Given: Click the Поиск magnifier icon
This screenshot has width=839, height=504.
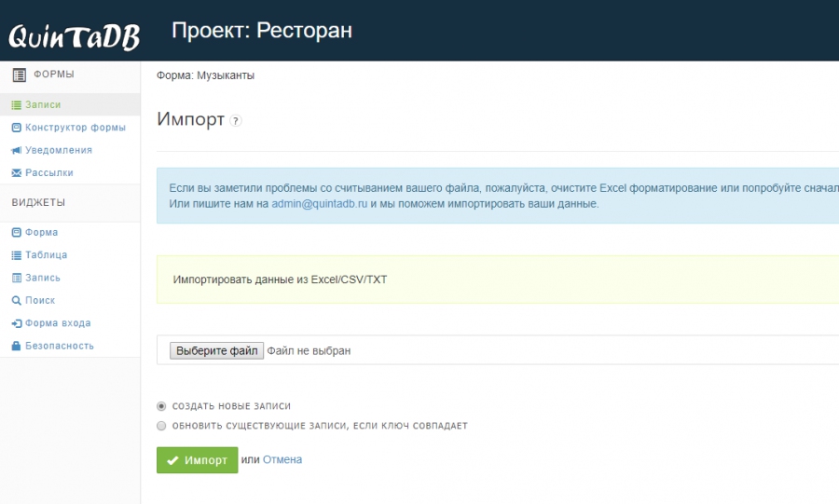Looking at the screenshot, I should [x=17, y=300].
